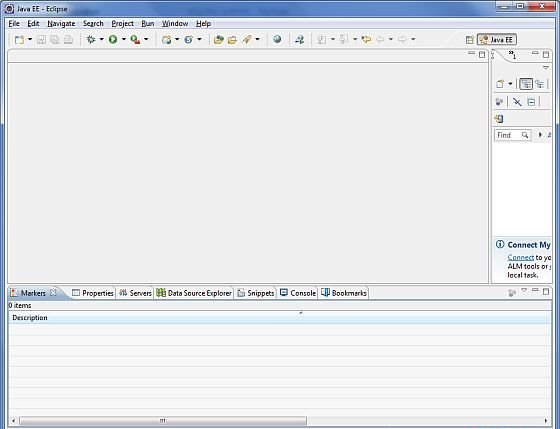This screenshot has width=560, height=429.
Task: Follow the Connect link in task panel
Action: [521, 257]
